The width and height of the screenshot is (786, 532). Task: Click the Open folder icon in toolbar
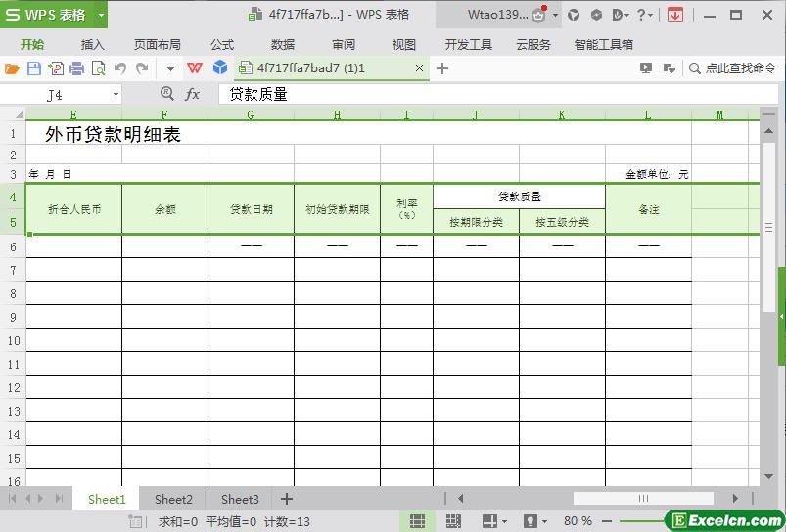click(12, 68)
